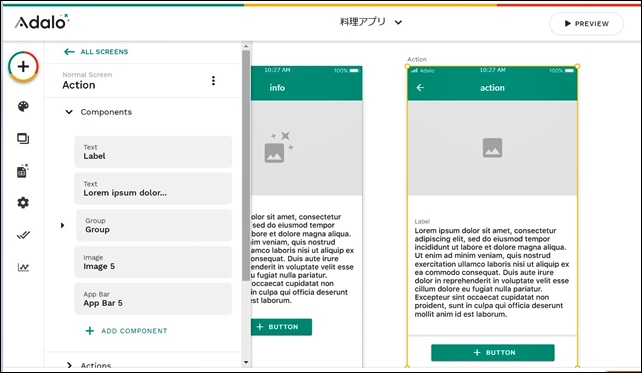Open the Publish checkmarks icon
This screenshot has height=373, width=642.
pos(23,235)
